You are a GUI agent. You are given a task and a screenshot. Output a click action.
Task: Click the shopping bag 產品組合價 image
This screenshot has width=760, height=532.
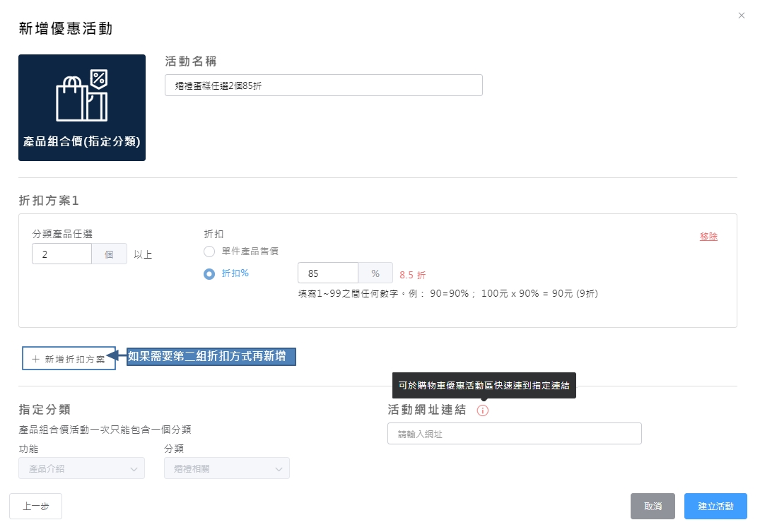point(82,107)
